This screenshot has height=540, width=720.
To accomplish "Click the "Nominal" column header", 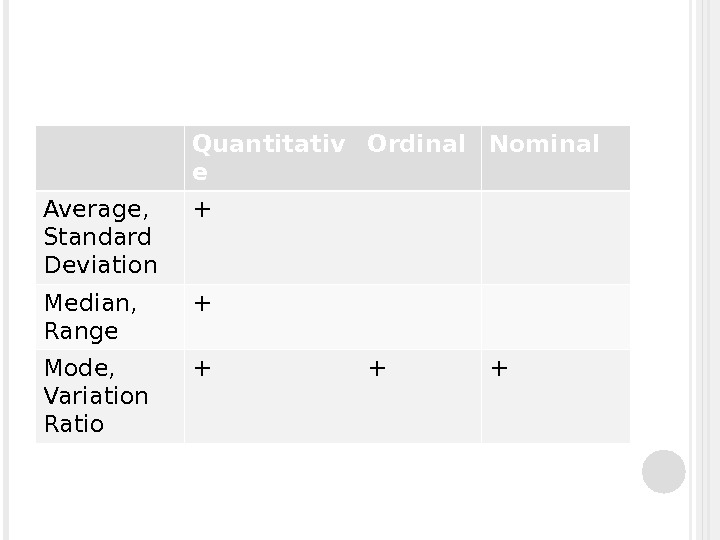I will 544,146.
